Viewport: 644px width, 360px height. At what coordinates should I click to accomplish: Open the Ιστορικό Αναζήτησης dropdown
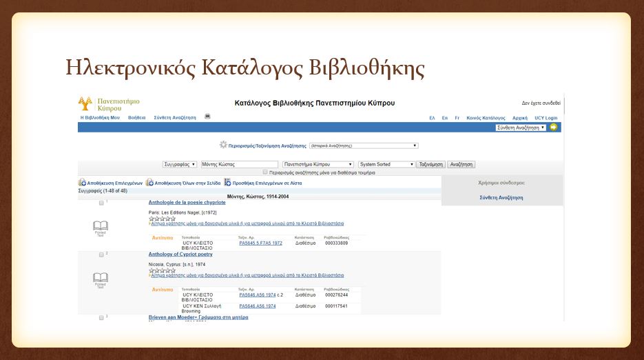point(364,146)
